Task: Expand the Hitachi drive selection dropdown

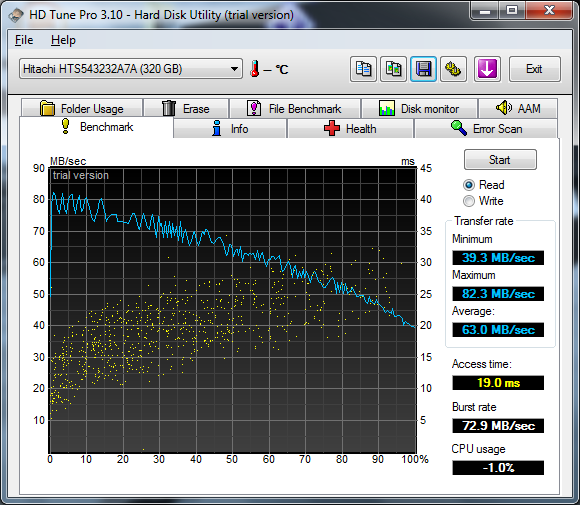Action: tap(131, 69)
